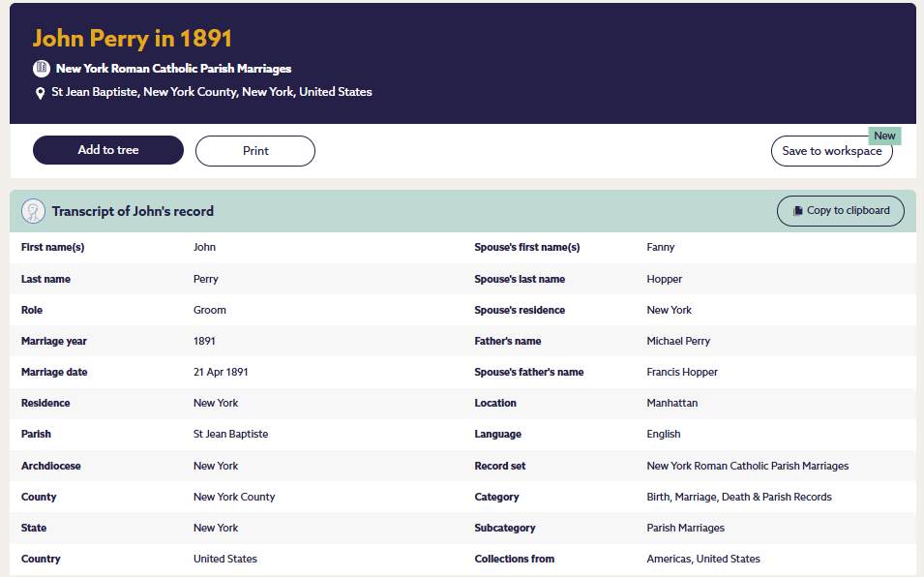Select country value United States

225,559
